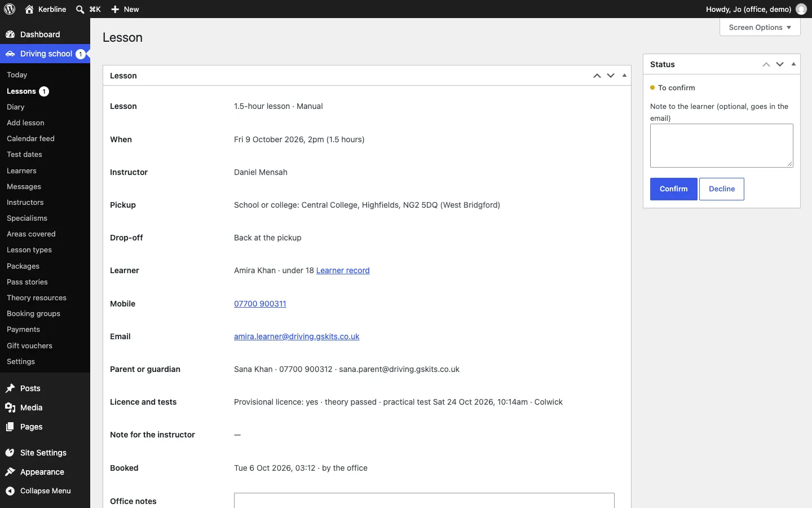Open the Kerbline site home icon

pyautogui.click(x=29, y=9)
